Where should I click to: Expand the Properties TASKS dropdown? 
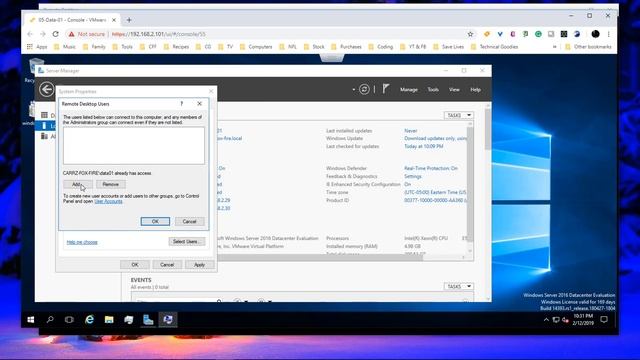459,116
